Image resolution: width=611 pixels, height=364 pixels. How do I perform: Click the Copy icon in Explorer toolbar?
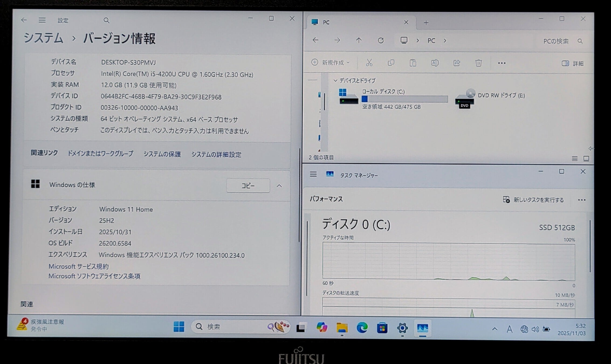click(x=391, y=63)
